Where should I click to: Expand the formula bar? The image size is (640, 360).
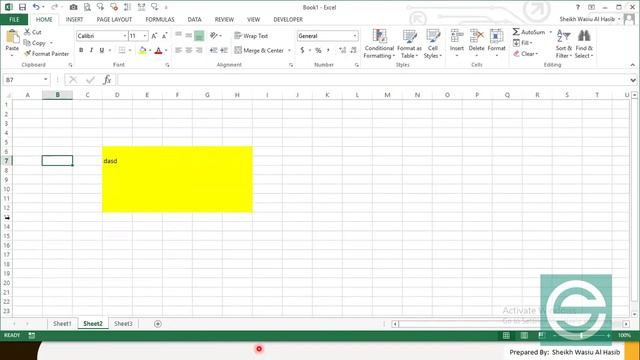pyautogui.click(x=633, y=80)
